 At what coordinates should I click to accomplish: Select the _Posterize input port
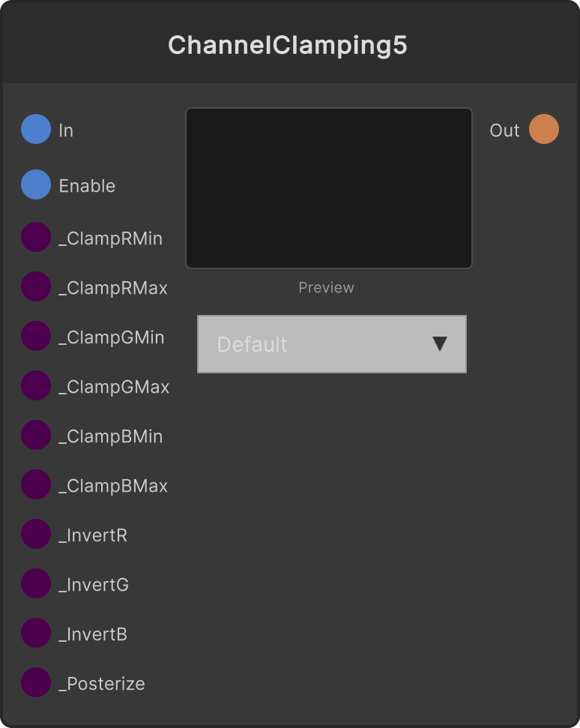pyautogui.click(x=36, y=682)
